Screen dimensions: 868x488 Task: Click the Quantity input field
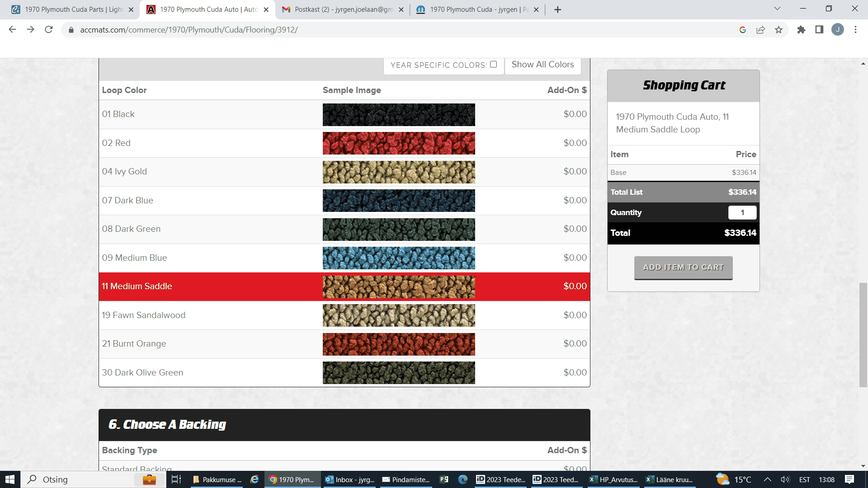(742, 212)
